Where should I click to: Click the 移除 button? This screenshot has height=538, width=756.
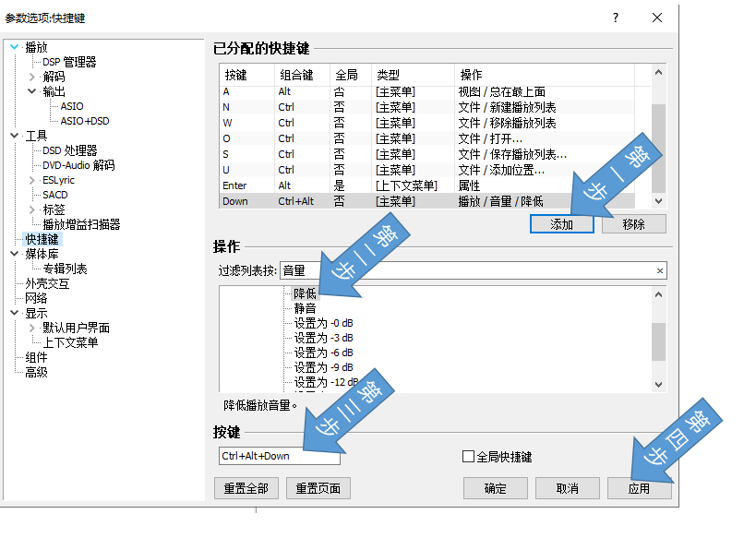[x=633, y=224]
